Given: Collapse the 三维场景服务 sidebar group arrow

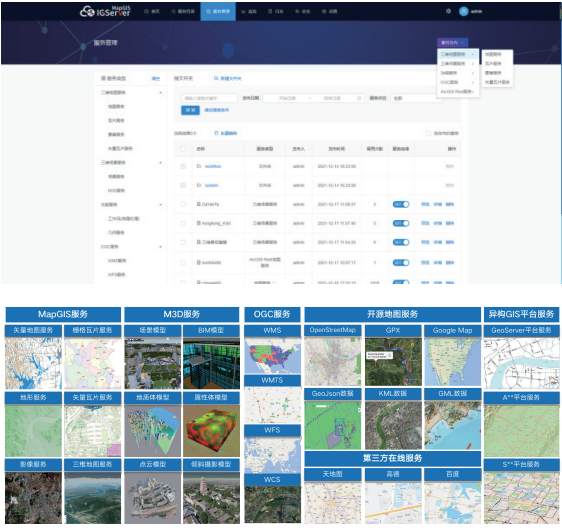Looking at the screenshot, I should [x=161, y=163].
